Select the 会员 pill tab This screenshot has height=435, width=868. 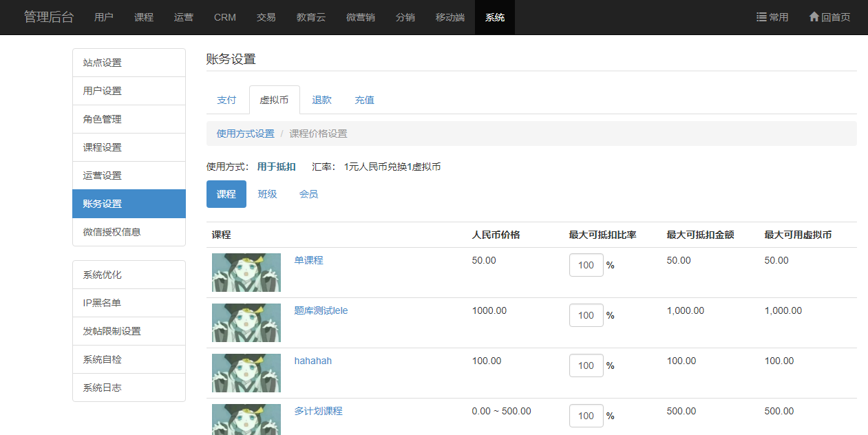click(x=308, y=194)
